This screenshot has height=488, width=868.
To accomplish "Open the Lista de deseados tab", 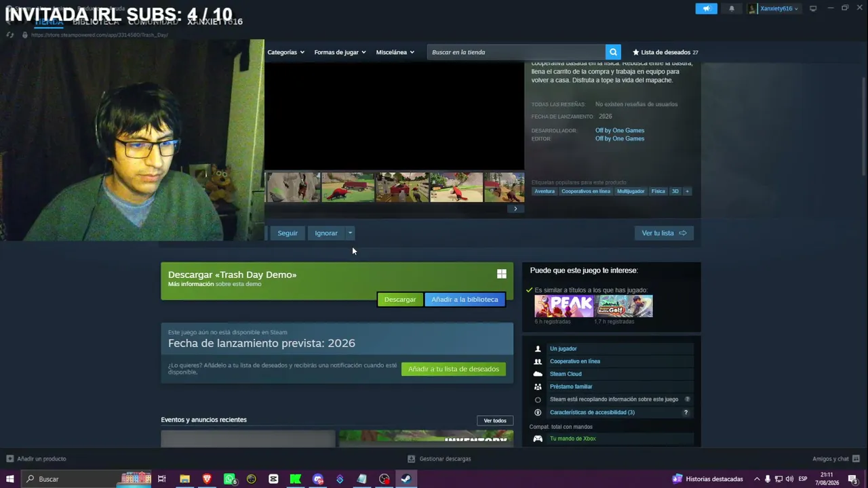I will 665,52.
